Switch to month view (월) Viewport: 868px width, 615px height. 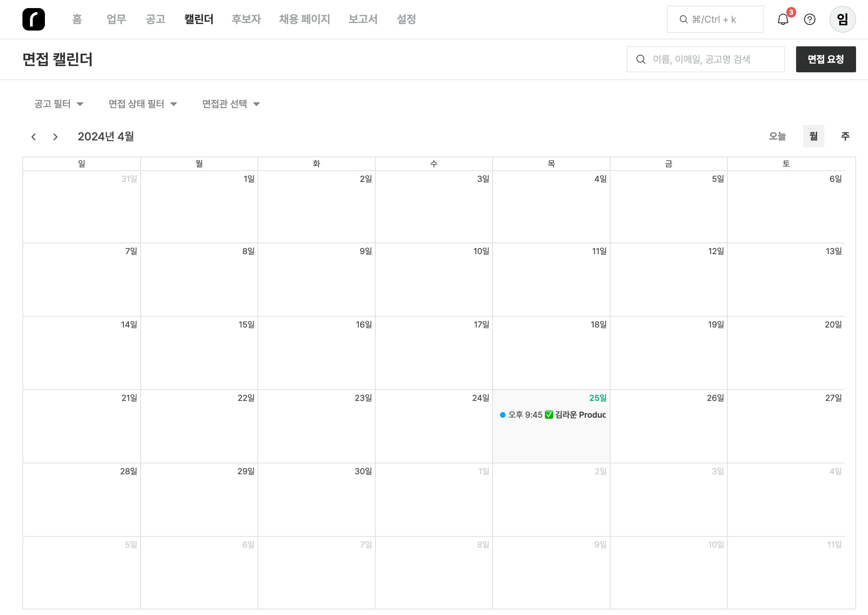[813, 136]
